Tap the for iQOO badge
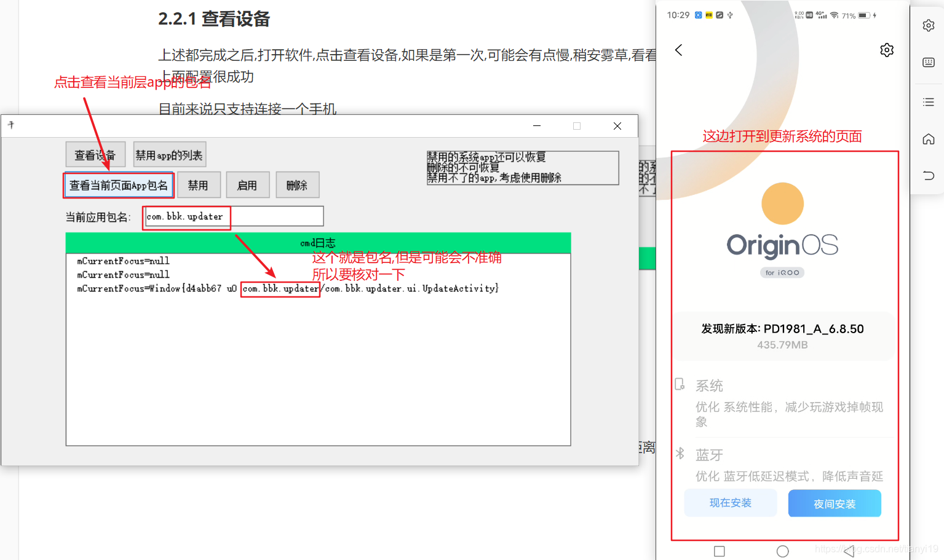The image size is (944, 560). pos(782,272)
